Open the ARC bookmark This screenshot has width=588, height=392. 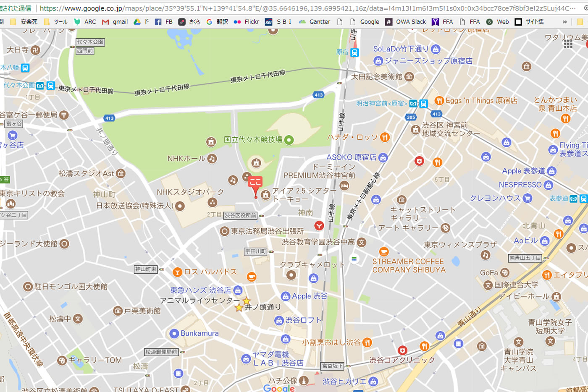[84, 22]
